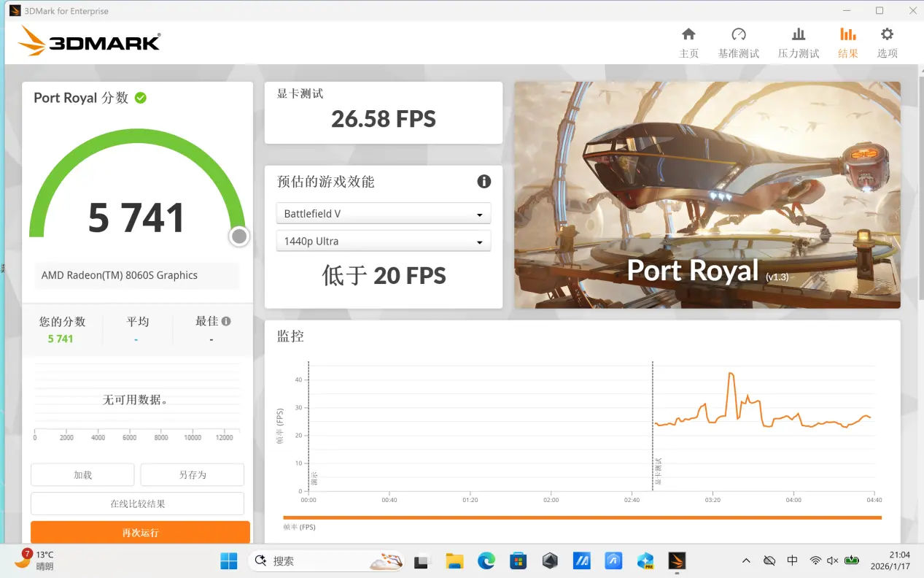
Task: Click the 演示 marker in monitoring chart
Action: pyautogui.click(x=314, y=479)
